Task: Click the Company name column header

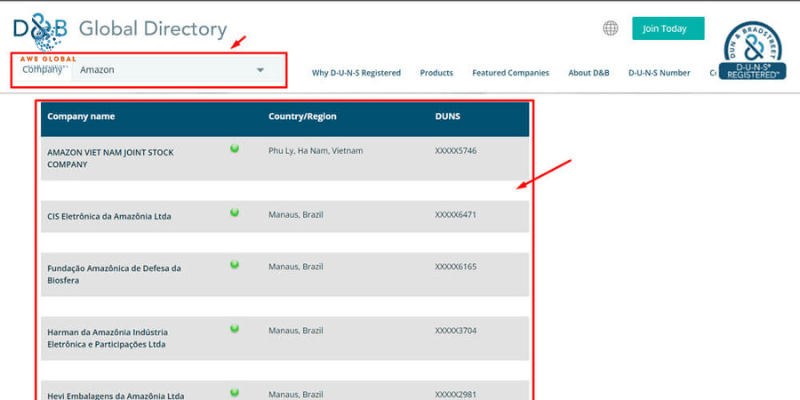Action: click(x=81, y=116)
